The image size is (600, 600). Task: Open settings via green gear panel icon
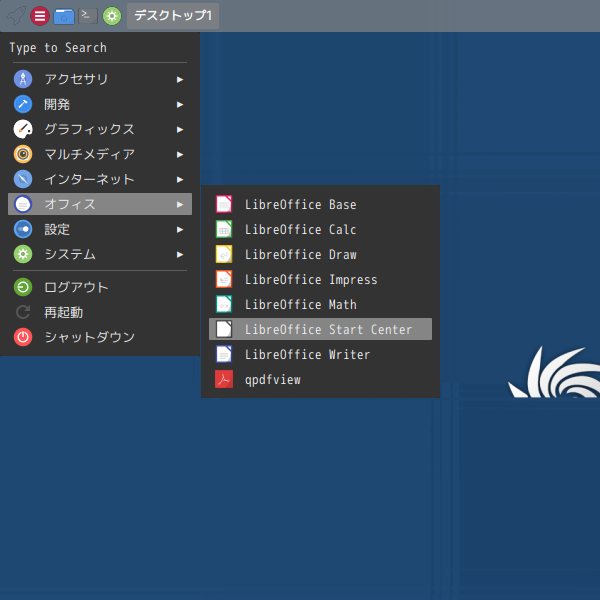[x=112, y=16]
